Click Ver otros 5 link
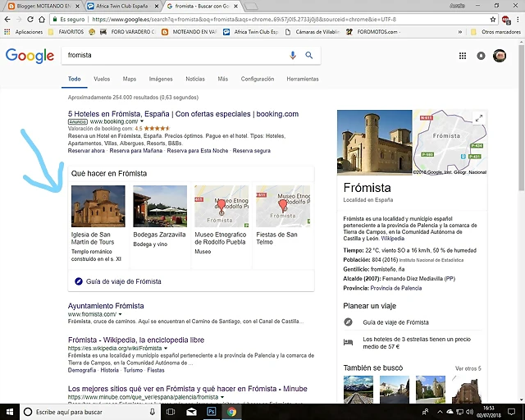 click(468, 368)
